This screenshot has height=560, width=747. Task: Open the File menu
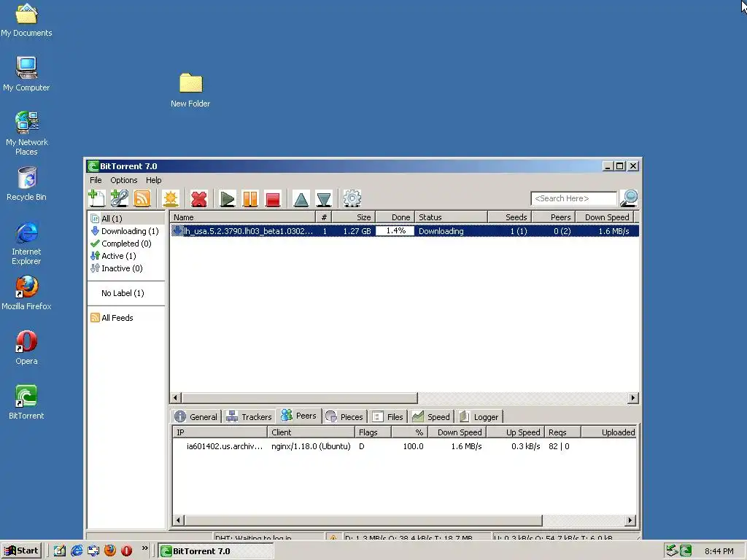tap(96, 180)
